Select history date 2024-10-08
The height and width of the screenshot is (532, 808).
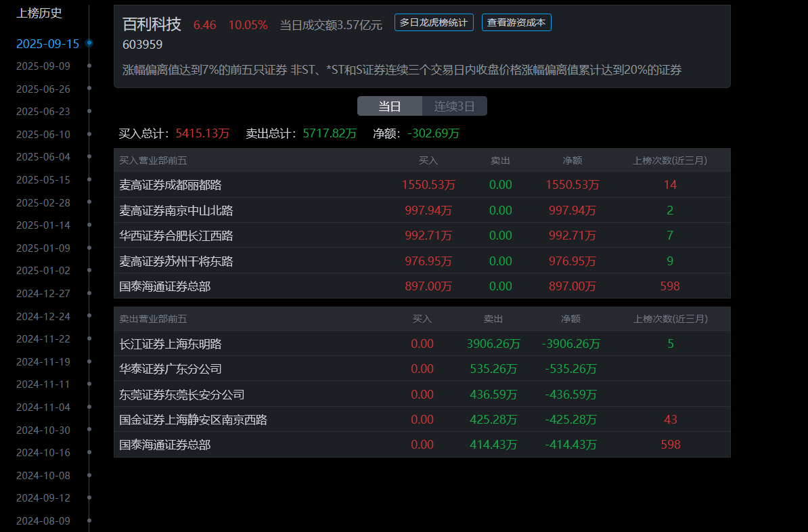pyautogui.click(x=43, y=475)
